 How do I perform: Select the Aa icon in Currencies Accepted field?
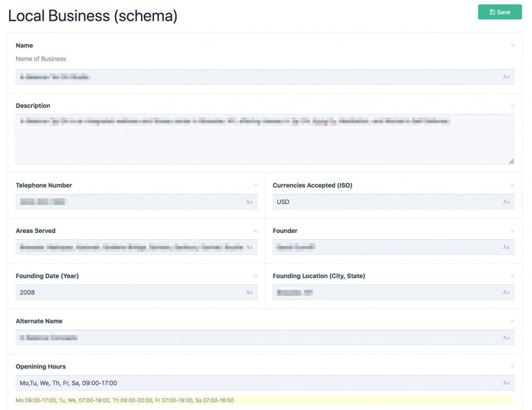[x=506, y=202]
